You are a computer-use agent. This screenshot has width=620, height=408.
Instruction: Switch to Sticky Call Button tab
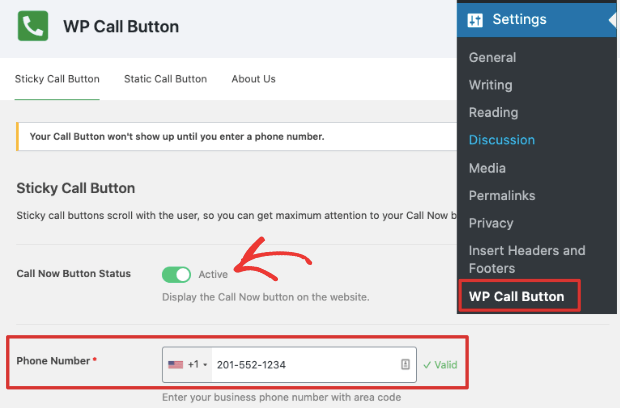point(57,79)
